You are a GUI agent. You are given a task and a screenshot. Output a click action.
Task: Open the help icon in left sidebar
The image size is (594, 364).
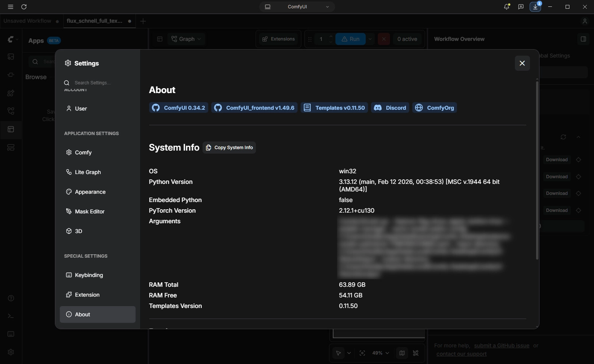pyautogui.click(x=11, y=298)
